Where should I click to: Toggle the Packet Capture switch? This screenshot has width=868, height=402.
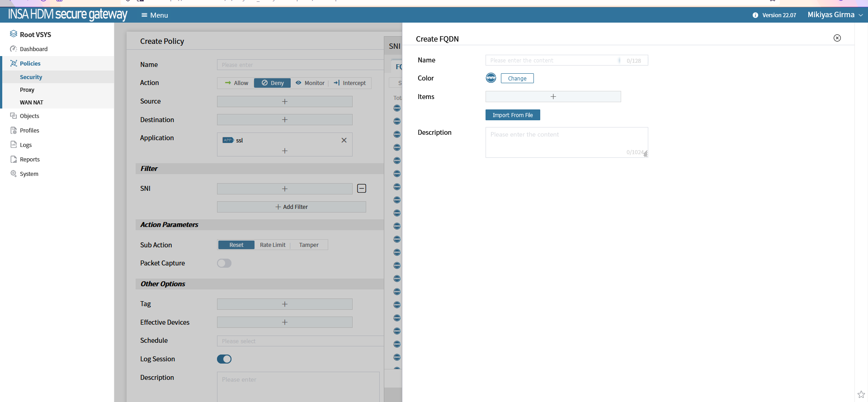pos(224,263)
